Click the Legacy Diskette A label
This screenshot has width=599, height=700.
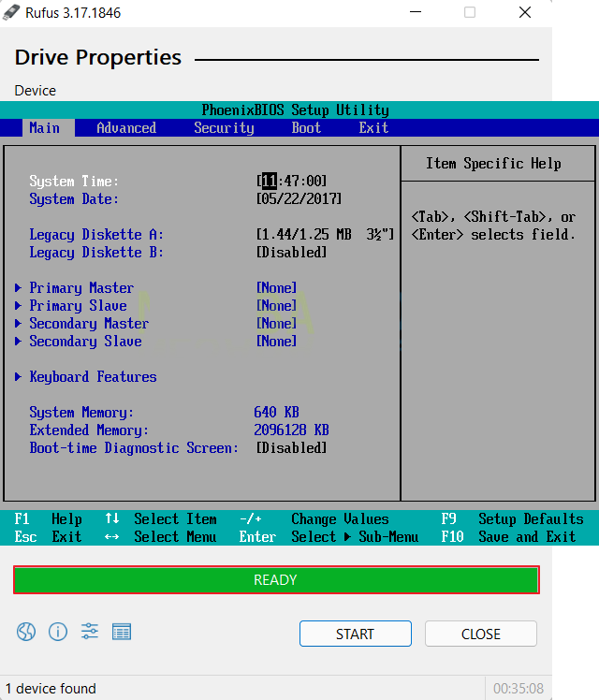coord(96,235)
